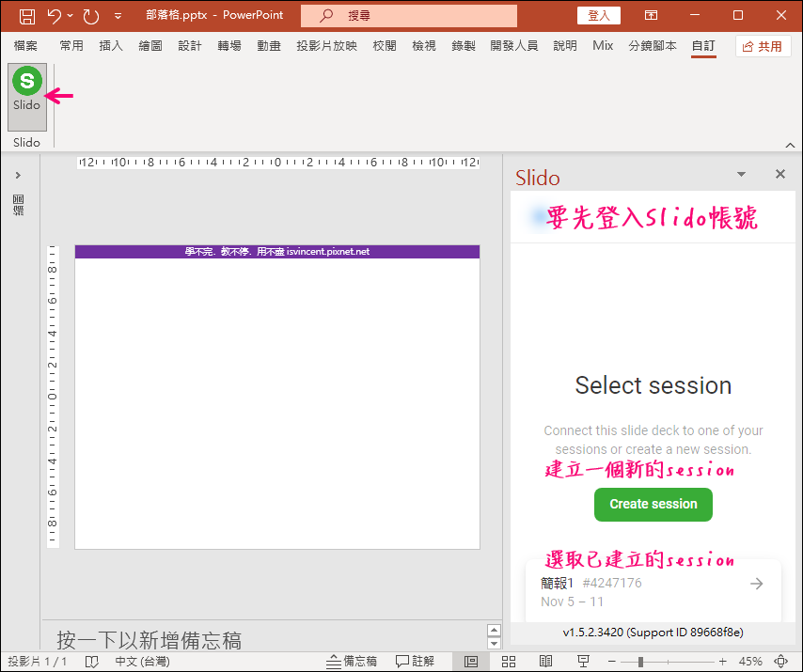803x672 pixels.
Task: Switch to Slide Sorter view
Action: [x=509, y=662]
